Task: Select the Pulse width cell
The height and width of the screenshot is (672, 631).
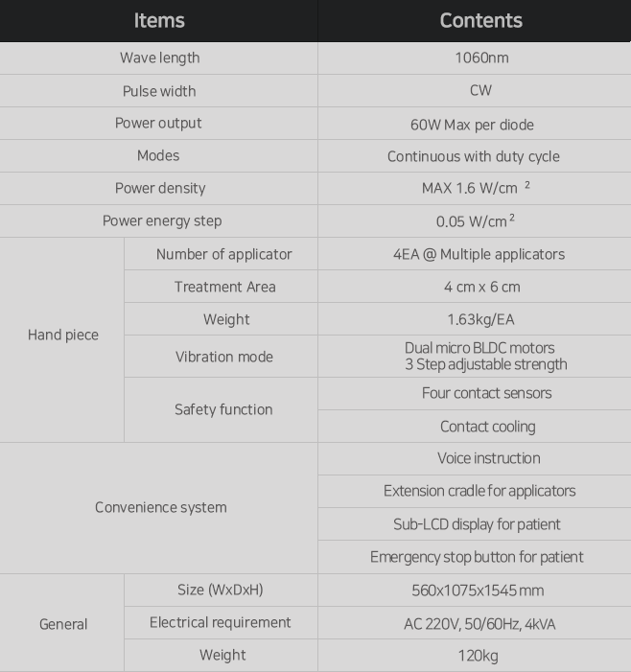Action: click(x=158, y=91)
